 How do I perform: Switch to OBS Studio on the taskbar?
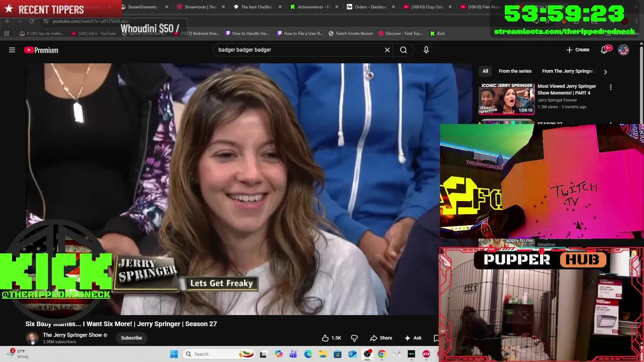pos(367,354)
